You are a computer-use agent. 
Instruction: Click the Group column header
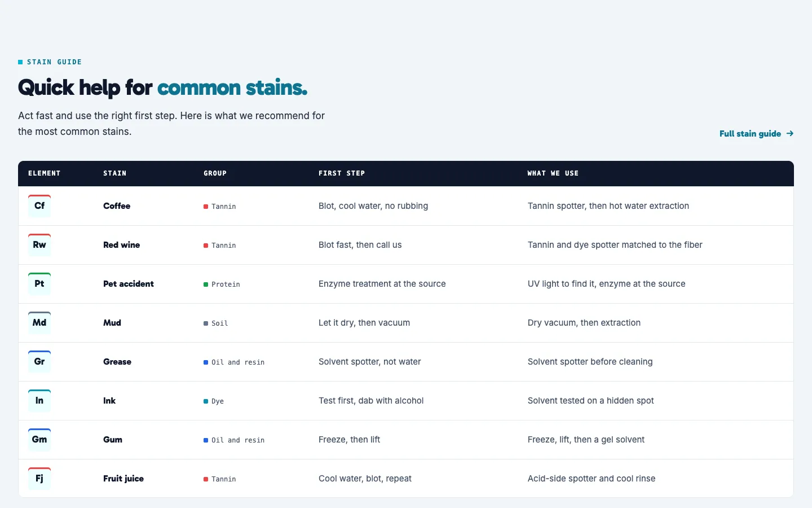pos(215,173)
